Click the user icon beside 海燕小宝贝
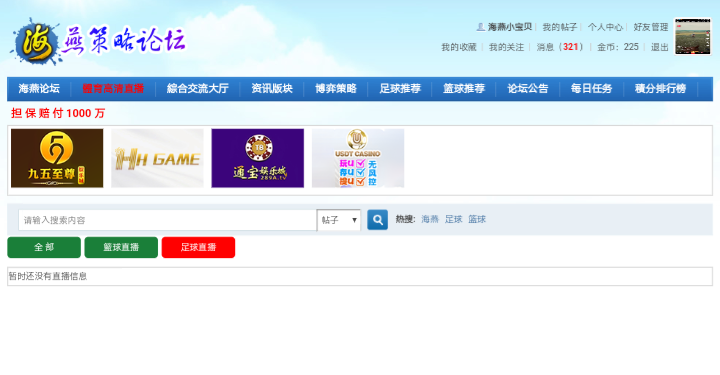720x375 pixels. click(480, 27)
